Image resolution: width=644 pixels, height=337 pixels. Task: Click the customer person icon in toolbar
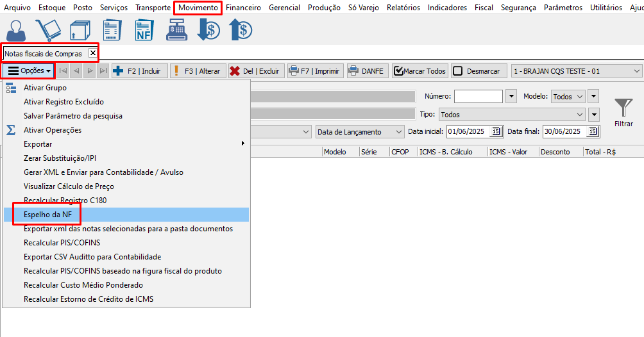[17, 30]
